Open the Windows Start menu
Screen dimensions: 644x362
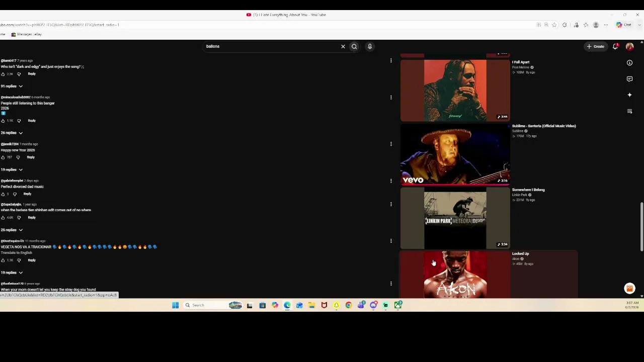pyautogui.click(x=175, y=305)
